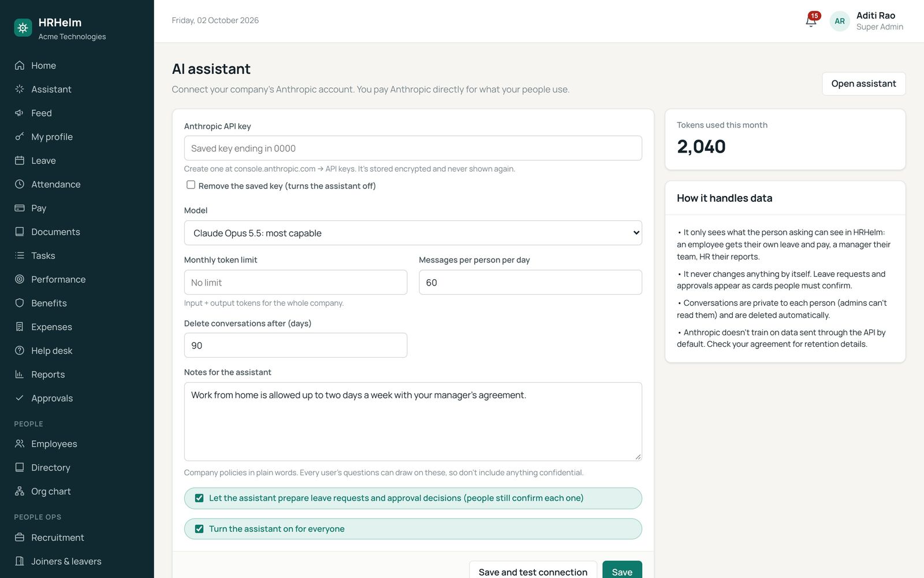Click the Feed megaphone icon
Image resolution: width=924 pixels, height=578 pixels.
(x=20, y=113)
